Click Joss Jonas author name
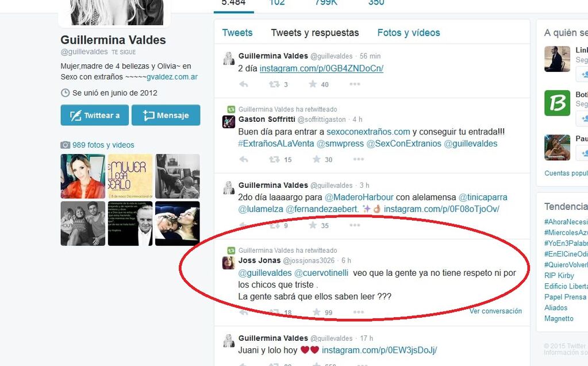This screenshot has width=588, height=366. (259, 260)
